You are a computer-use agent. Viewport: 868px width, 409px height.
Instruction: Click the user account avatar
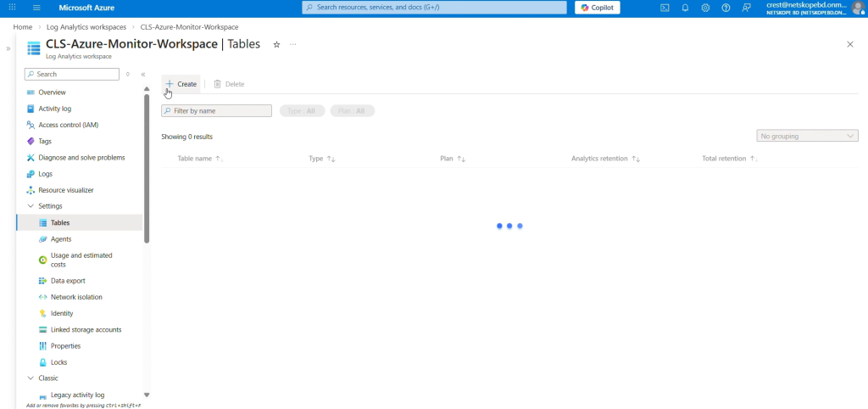[857, 8]
